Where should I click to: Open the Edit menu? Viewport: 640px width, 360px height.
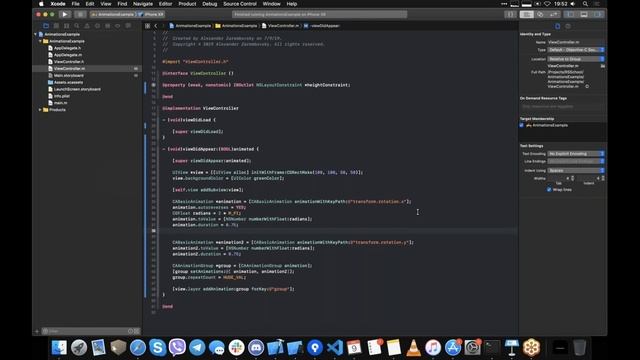(90, 4)
